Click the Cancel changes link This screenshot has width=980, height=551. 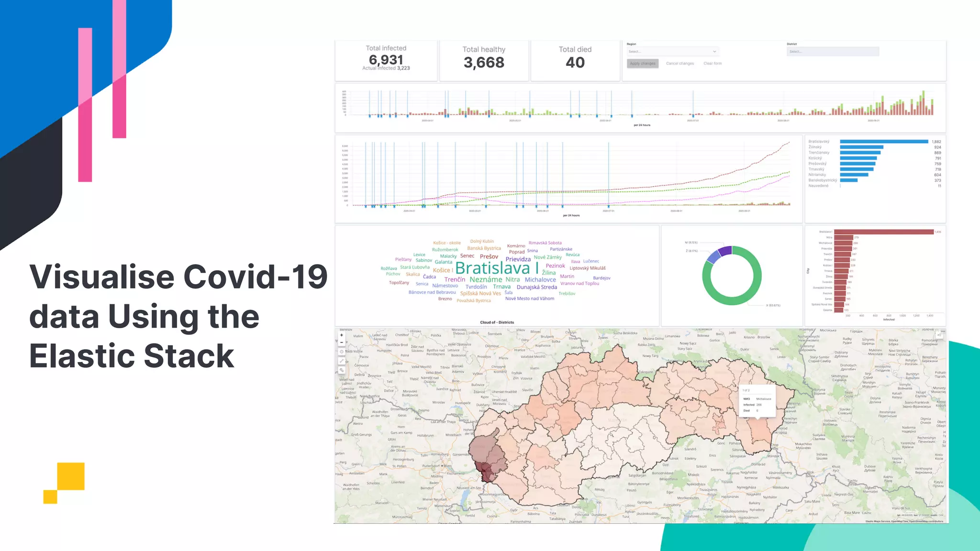point(679,64)
